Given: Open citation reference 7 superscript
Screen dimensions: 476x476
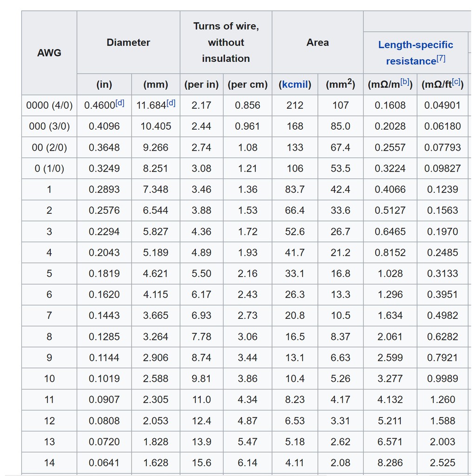Looking at the screenshot, I should 441,59.
